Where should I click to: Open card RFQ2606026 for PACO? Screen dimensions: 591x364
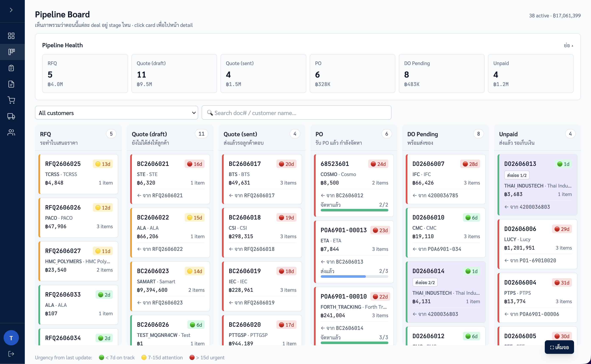click(78, 218)
